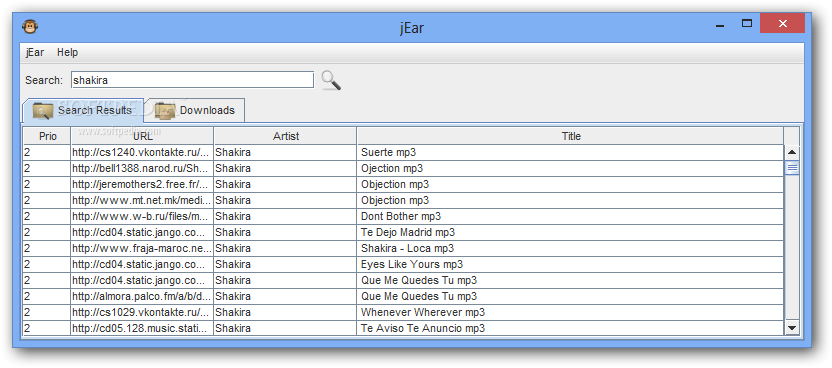832x368 pixels.
Task: Click the www.w-b.ru URL cell
Action: point(142,216)
